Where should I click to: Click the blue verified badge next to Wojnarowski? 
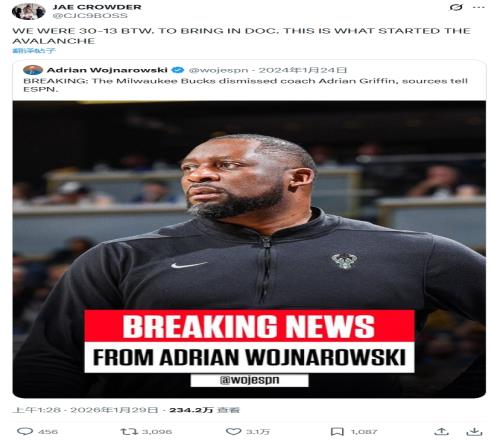click(x=178, y=70)
